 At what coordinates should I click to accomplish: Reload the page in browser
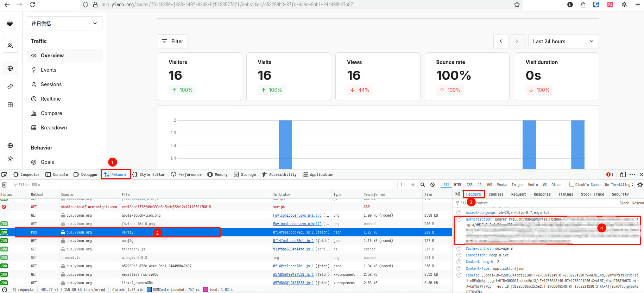pyautogui.click(x=32, y=5)
